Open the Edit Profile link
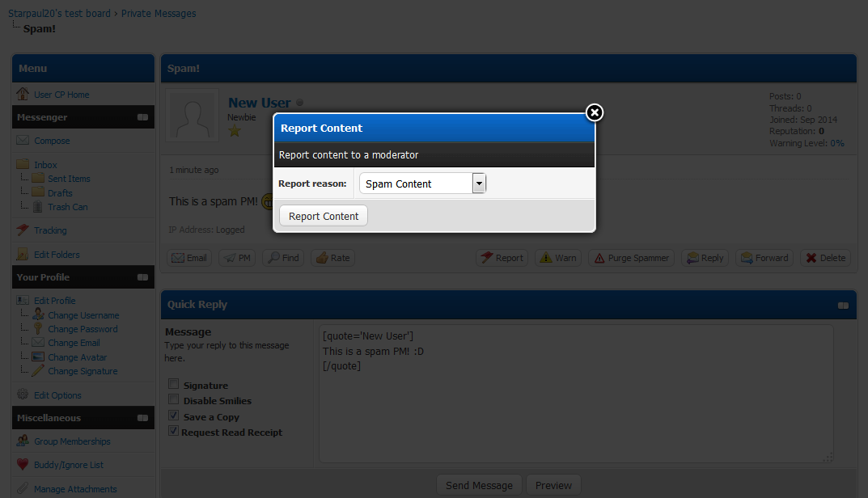The image size is (868, 498). click(x=55, y=301)
